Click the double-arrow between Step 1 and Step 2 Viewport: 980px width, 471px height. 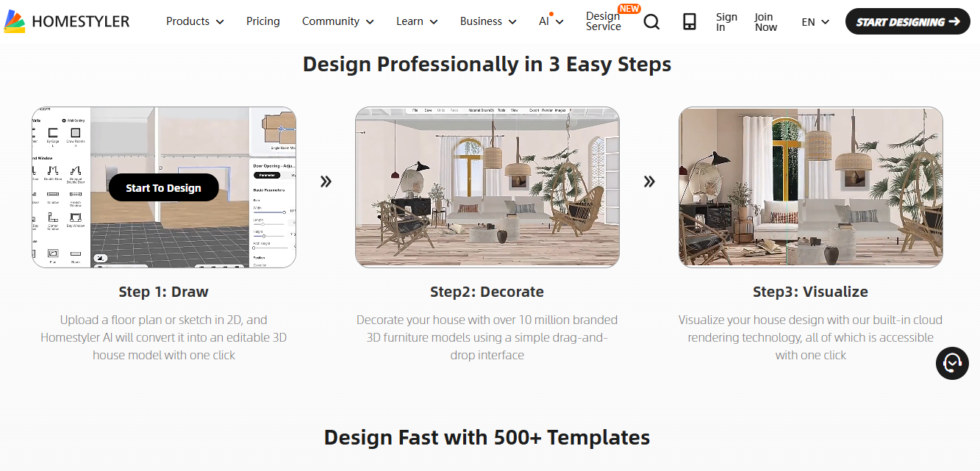coord(326,181)
